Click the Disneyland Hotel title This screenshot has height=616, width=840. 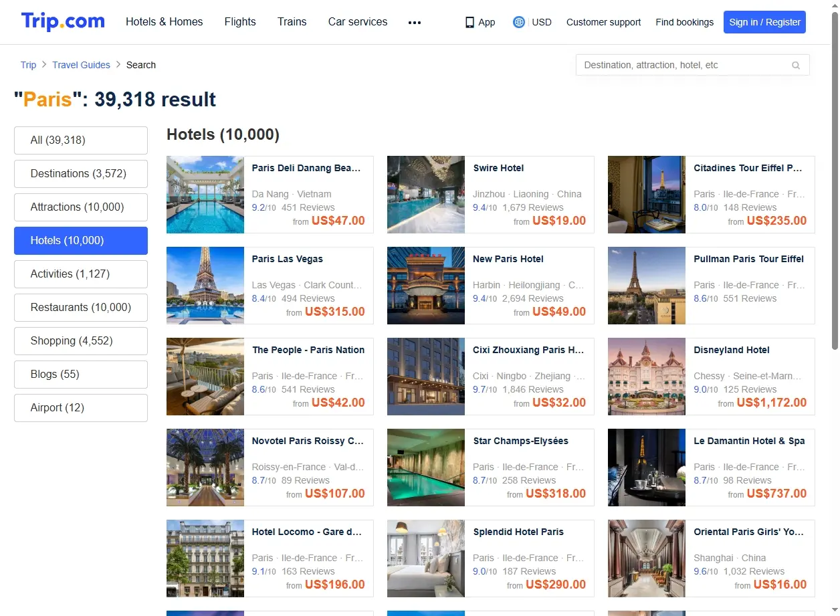(732, 350)
